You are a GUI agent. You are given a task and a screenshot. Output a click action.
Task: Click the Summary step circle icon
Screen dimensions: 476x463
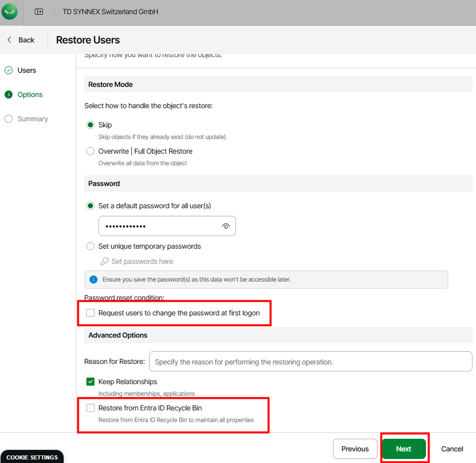[9, 119]
